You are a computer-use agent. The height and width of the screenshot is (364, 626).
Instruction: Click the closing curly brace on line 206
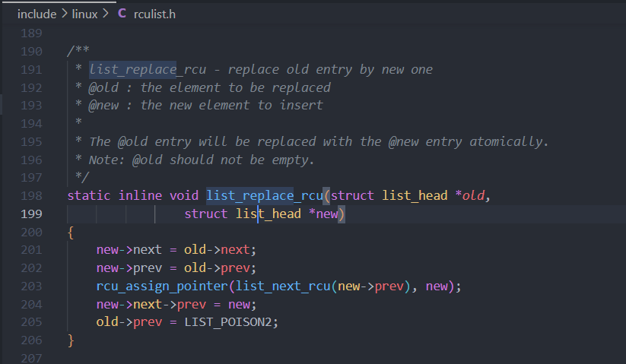point(71,340)
